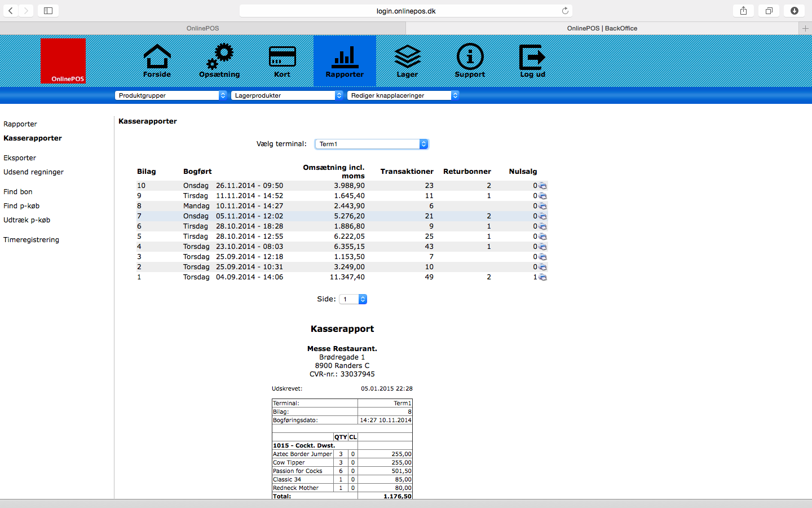The height and width of the screenshot is (508, 812).
Task: Open the Side page number selector
Action: point(353,299)
